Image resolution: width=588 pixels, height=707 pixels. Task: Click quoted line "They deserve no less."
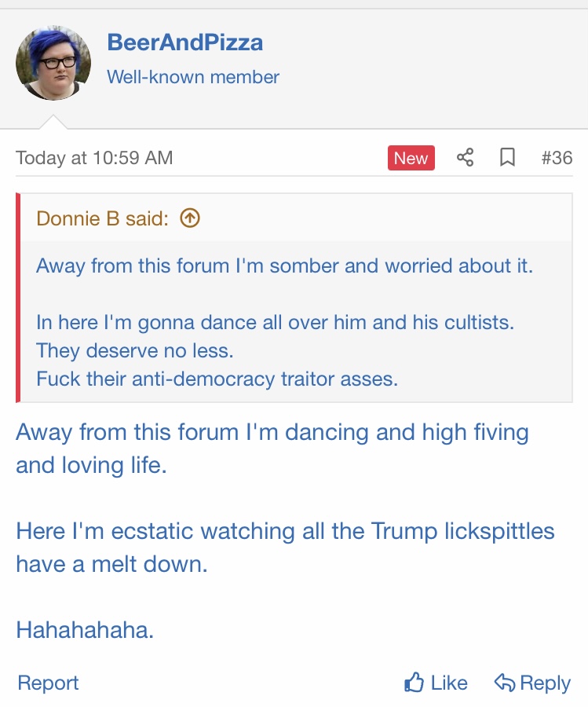135,350
